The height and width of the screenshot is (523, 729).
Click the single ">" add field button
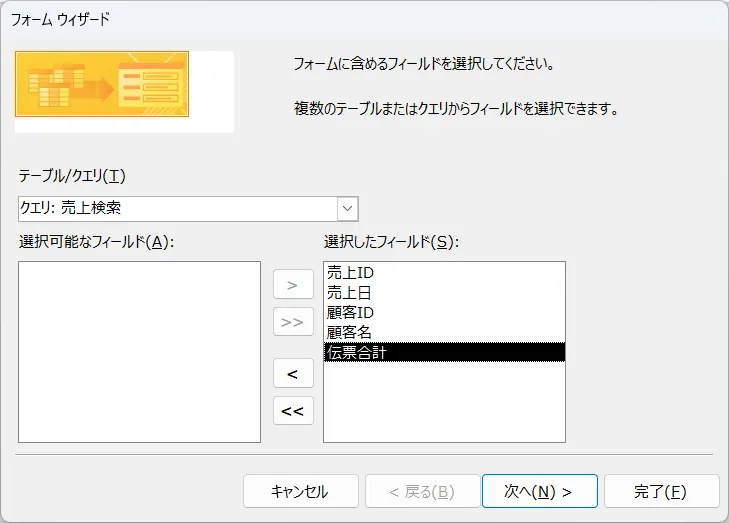click(293, 285)
